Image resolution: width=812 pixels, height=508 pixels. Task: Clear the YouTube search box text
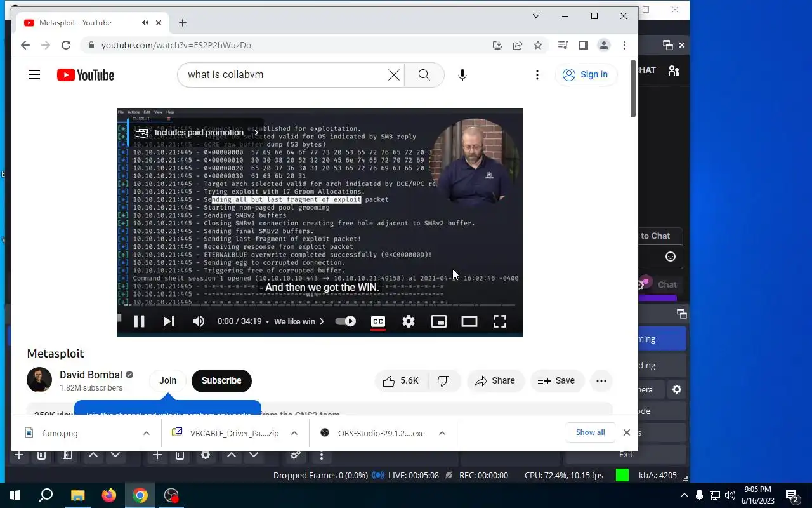point(393,75)
